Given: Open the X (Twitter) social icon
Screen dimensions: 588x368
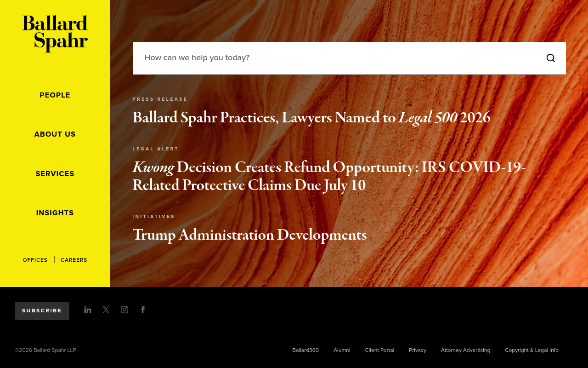Looking at the screenshot, I should [106, 310].
